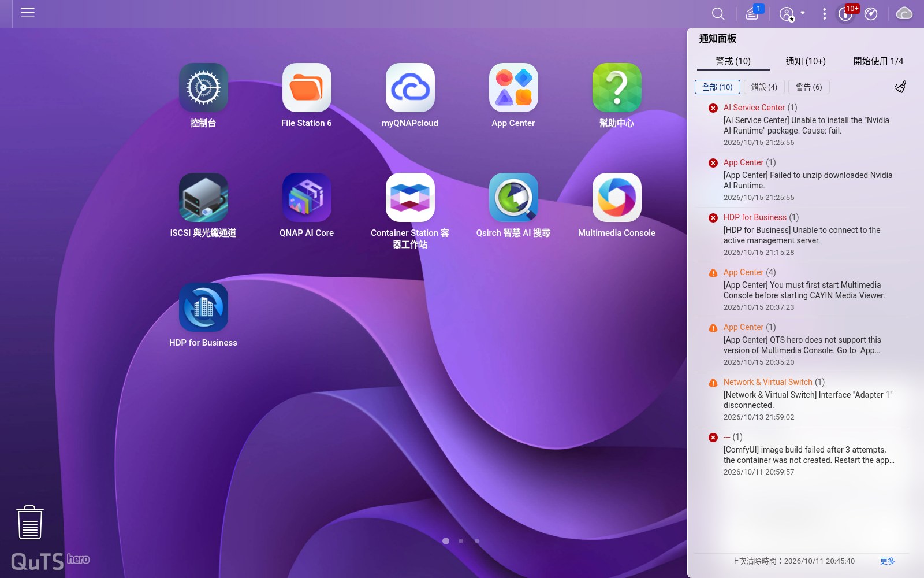The height and width of the screenshot is (578, 924).
Task: Open the 幫助中心 help center
Action: point(617,88)
